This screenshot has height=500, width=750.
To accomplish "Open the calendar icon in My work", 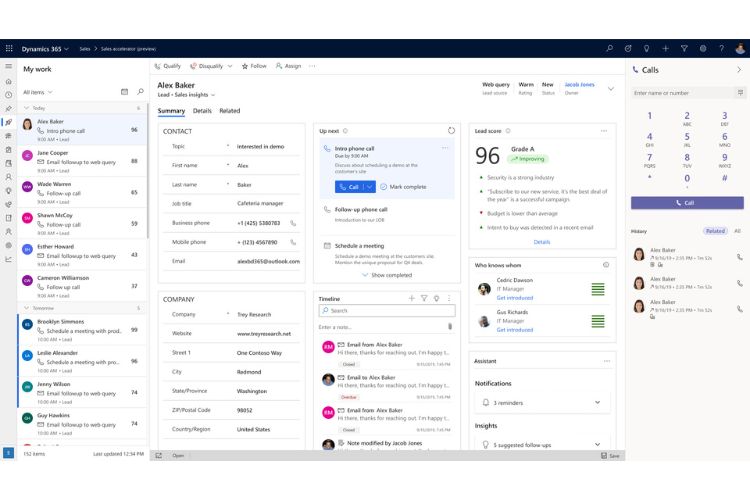I will tap(124, 91).
